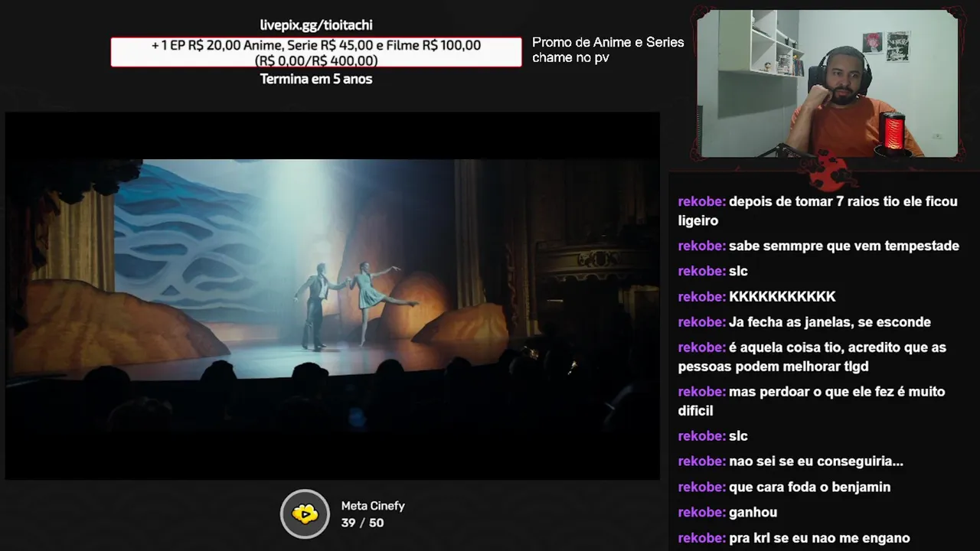Click the "chame no pv" text

point(570,57)
